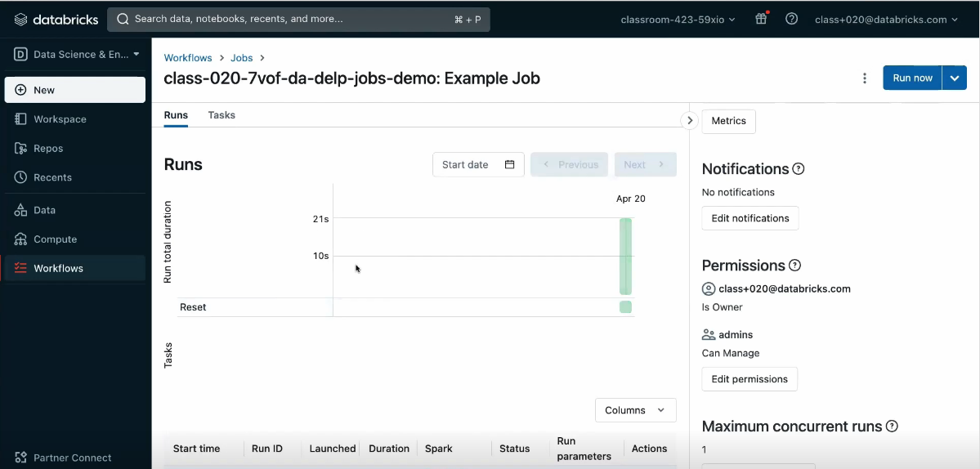Click the Edit permissions button
This screenshot has width=980, height=469.
click(x=750, y=379)
